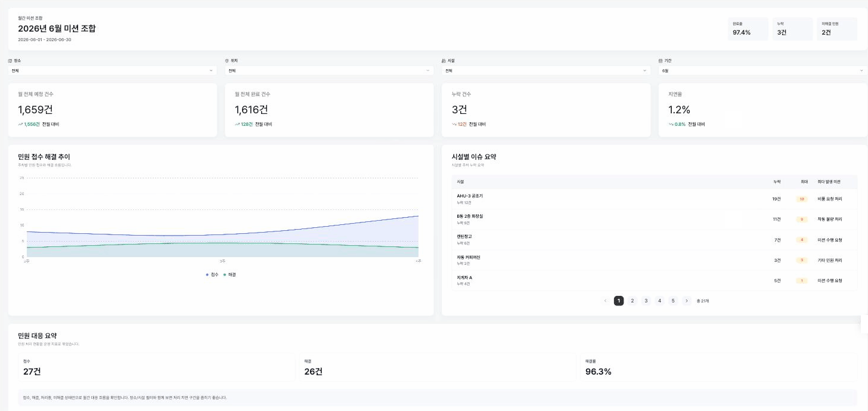Screen dimensions: 868x411
Task: Click the 지연율 1.2% card
Action: [763, 110]
